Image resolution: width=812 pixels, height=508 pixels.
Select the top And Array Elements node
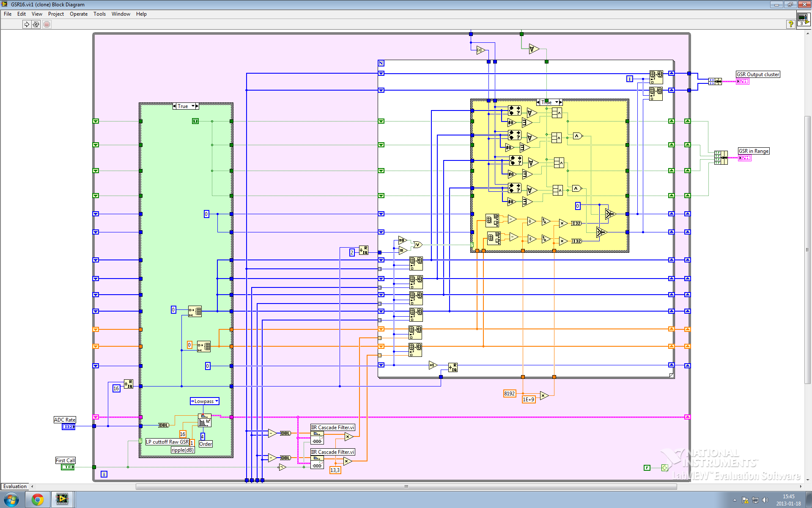(534, 49)
